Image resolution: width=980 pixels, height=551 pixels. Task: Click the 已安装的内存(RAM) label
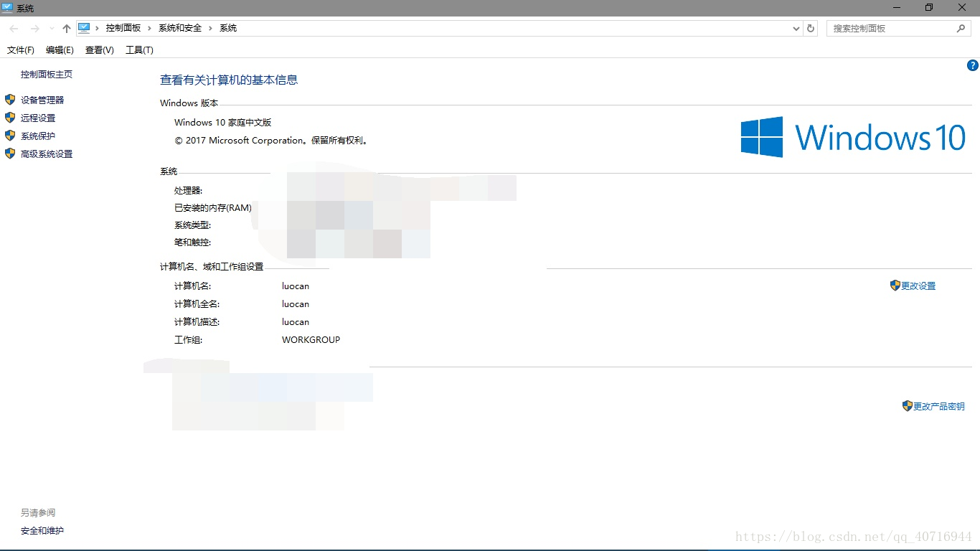point(213,208)
